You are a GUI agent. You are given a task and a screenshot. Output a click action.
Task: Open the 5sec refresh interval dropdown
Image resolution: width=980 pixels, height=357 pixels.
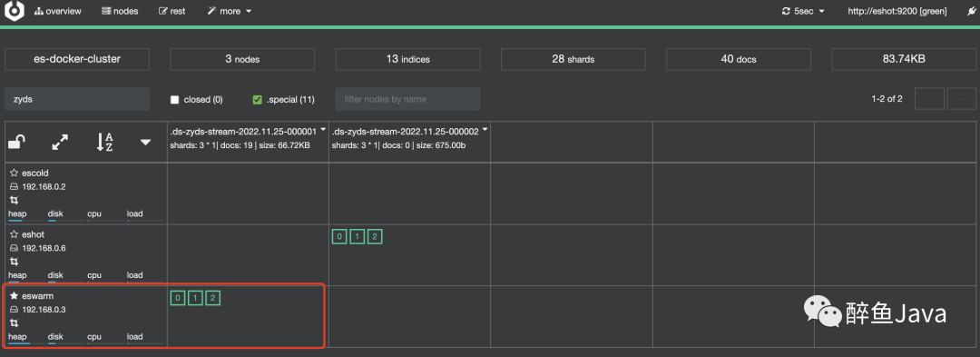click(803, 11)
